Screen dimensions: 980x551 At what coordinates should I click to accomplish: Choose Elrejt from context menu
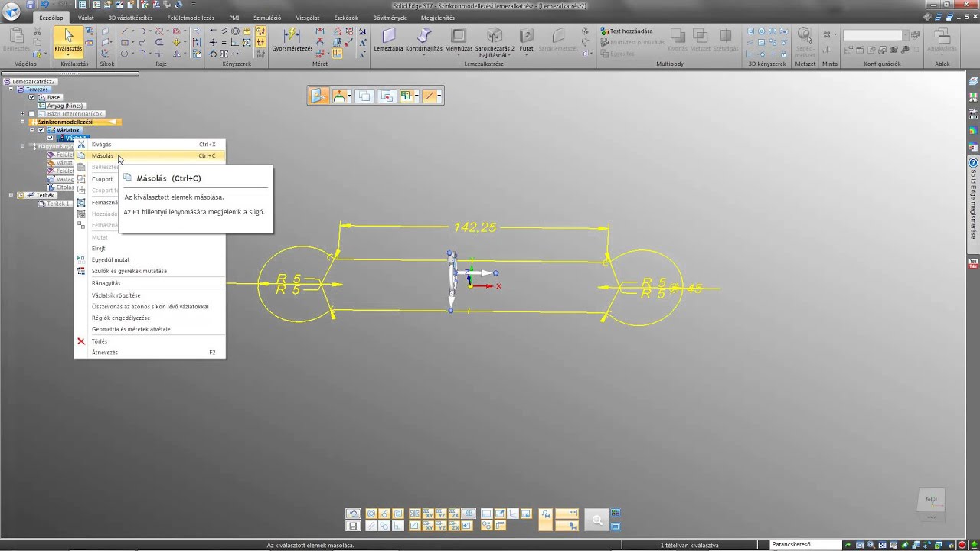tap(150, 249)
